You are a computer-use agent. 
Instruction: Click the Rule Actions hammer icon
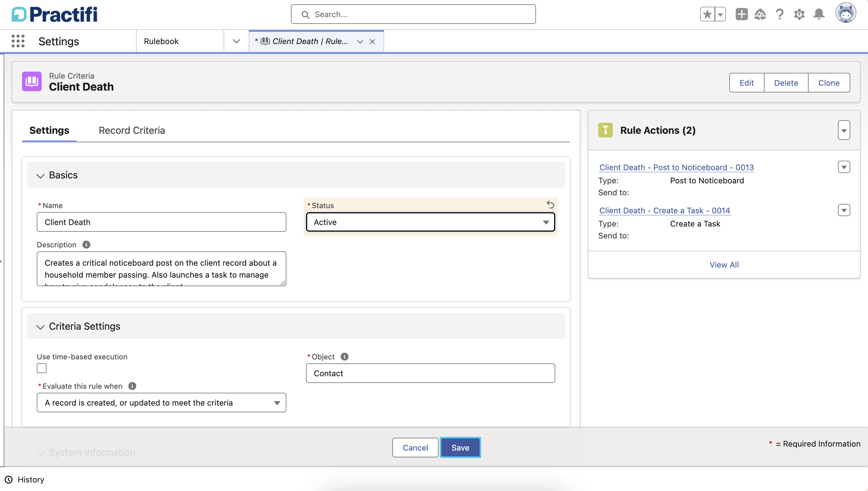(606, 130)
